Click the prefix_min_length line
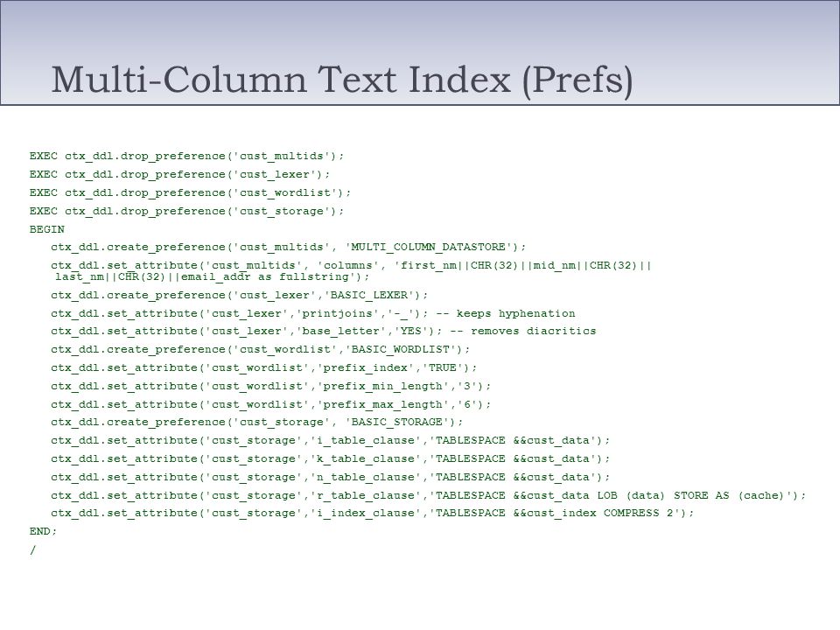 [271, 386]
